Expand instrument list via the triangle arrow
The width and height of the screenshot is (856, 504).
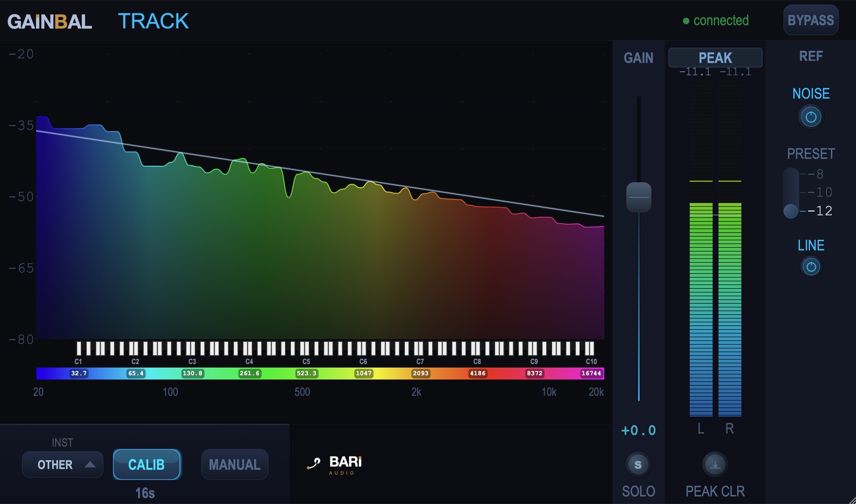coord(90,464)
